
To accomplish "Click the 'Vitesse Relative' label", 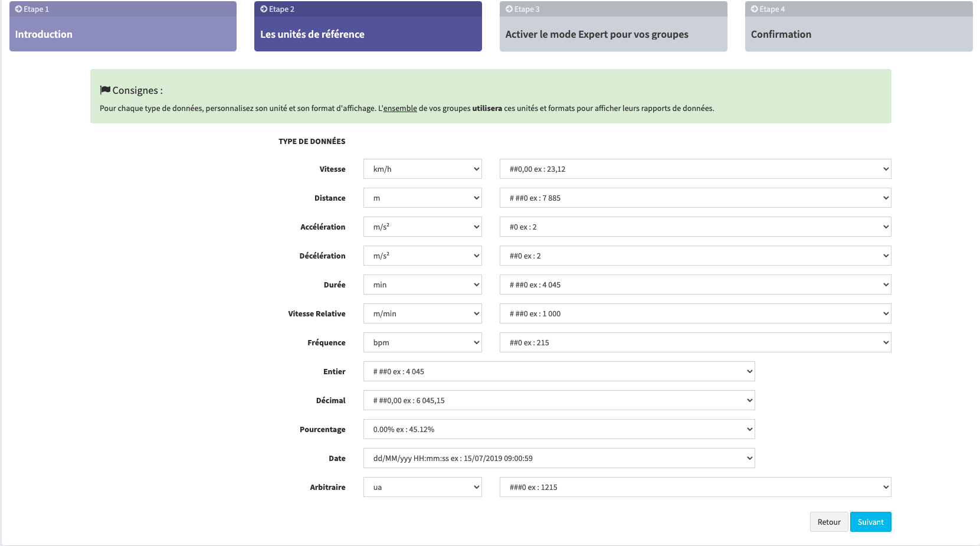I will [317, 313].
